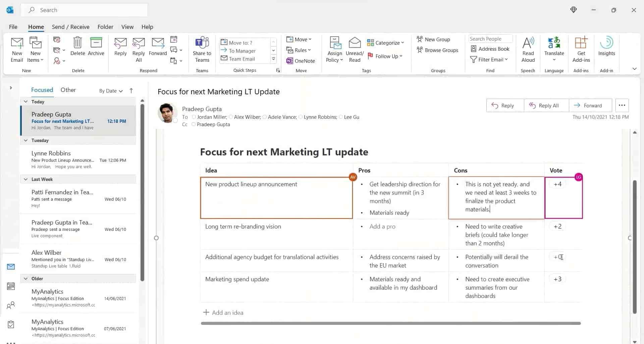This screenshot has height=344, width=644.
Task: Click New Group
Action: point(433,39)
